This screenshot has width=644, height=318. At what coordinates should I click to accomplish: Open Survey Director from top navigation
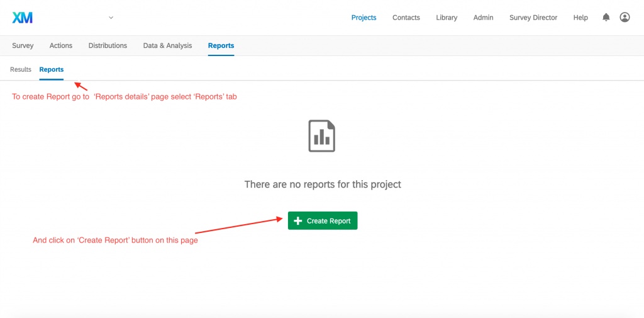point(533,18)
